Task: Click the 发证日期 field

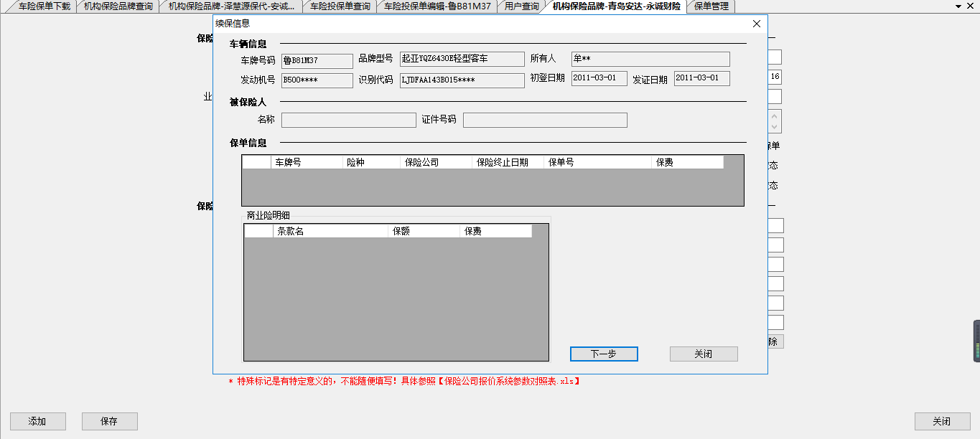Action: tap(702, 78)
